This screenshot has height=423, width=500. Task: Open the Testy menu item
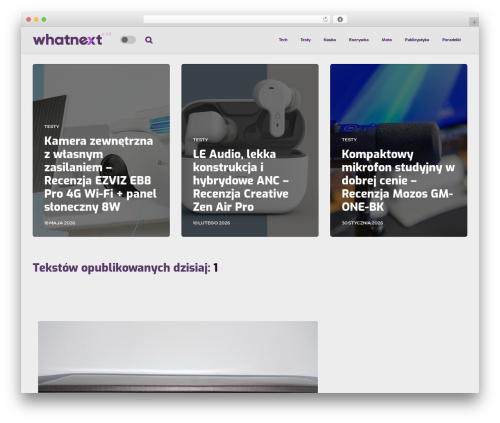pyautogui.click(x=305, y=40)
